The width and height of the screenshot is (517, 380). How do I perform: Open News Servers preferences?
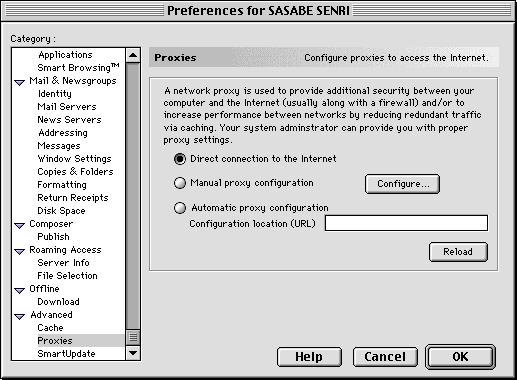[69, 120]
